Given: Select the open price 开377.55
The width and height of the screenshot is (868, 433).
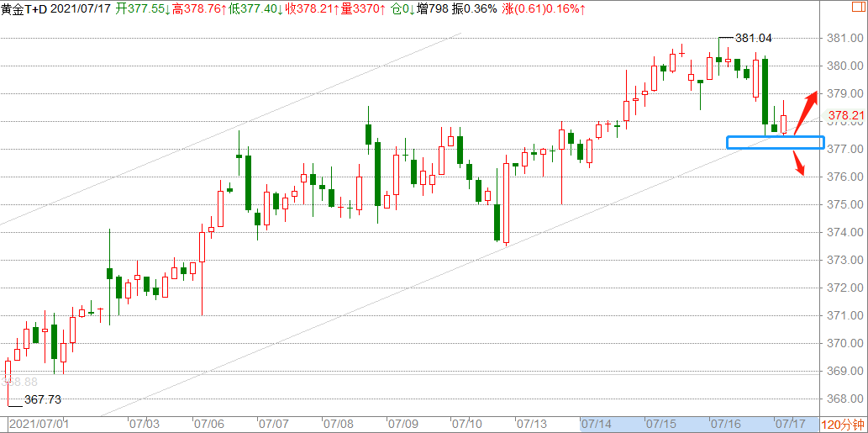Looking at the screenshot, I should tap(142, 8).
